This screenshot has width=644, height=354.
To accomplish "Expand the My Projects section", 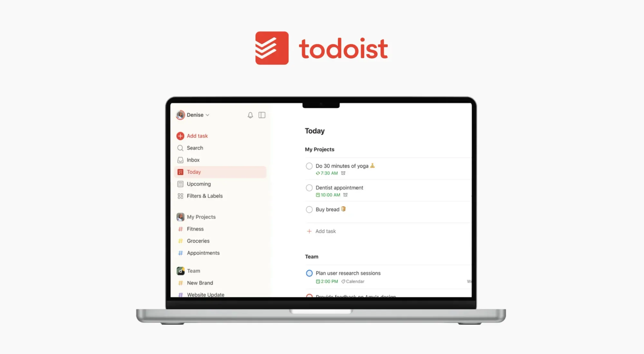I will tap(201, 217).
